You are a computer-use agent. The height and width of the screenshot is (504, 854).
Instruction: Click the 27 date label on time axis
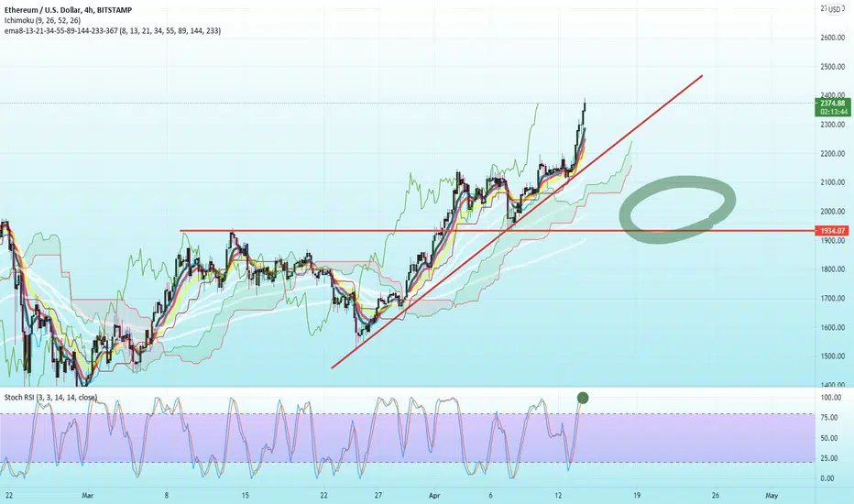tap(378, 495)
